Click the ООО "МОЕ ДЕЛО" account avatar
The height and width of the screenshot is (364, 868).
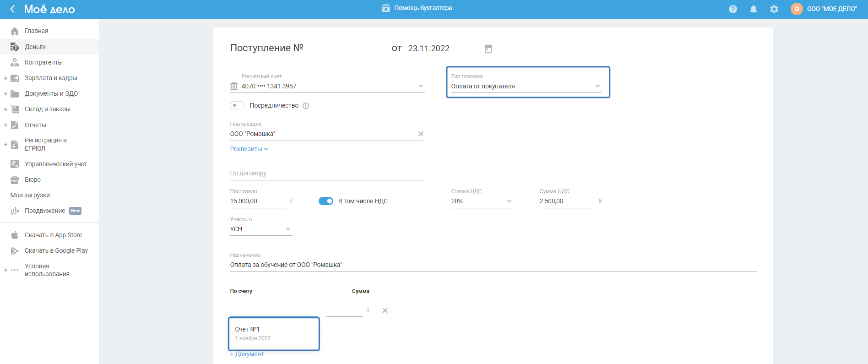797,9
